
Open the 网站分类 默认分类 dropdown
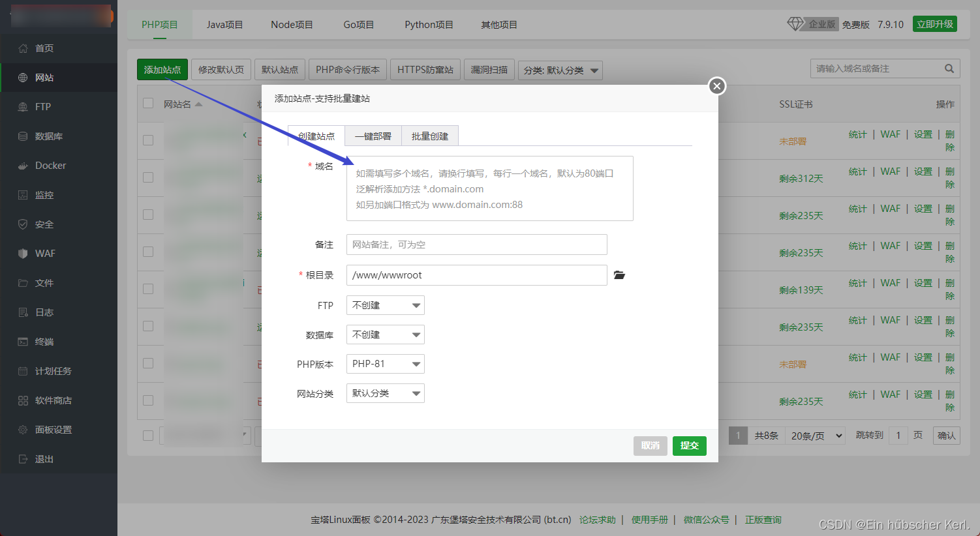coord(386,393)
